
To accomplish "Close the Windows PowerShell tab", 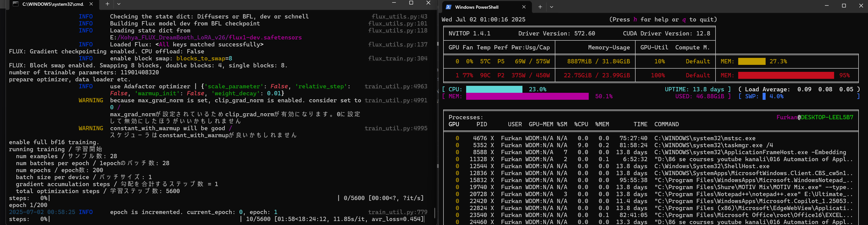I will point(524,7).
